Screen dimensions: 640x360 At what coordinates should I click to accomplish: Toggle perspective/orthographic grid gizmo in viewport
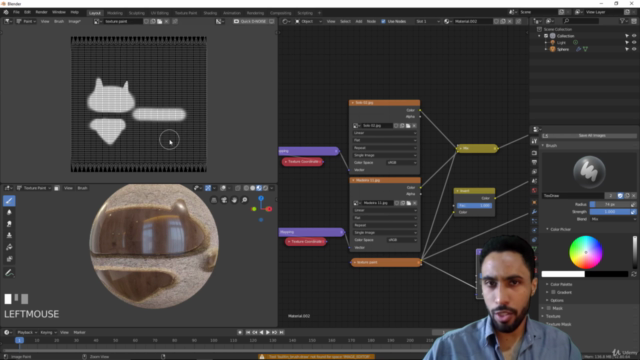click(213, 200)
